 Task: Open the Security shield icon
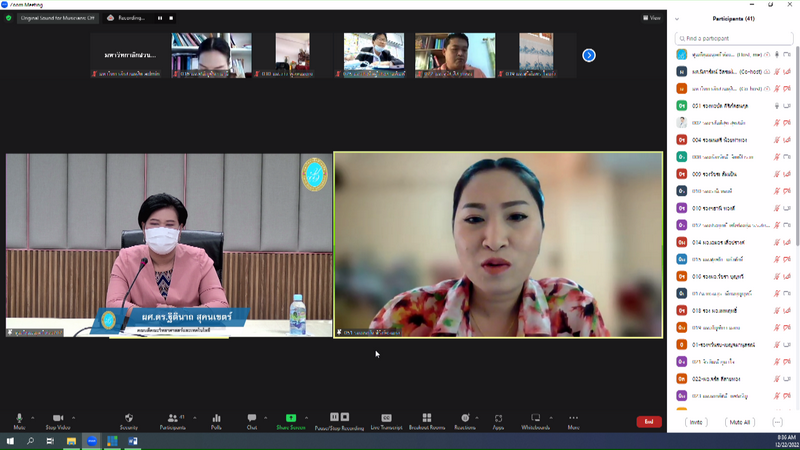click(x=129, y=418)
